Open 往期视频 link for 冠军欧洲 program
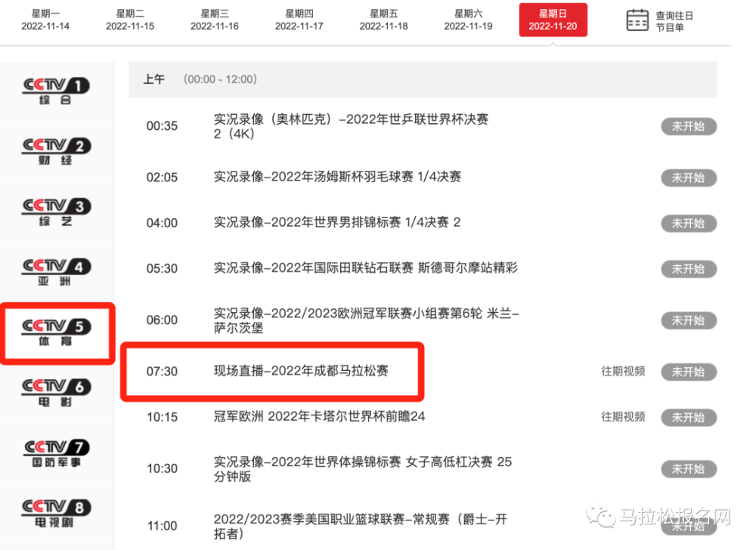The width and height of the screenshot is (756, 550). tap(623, 416)
